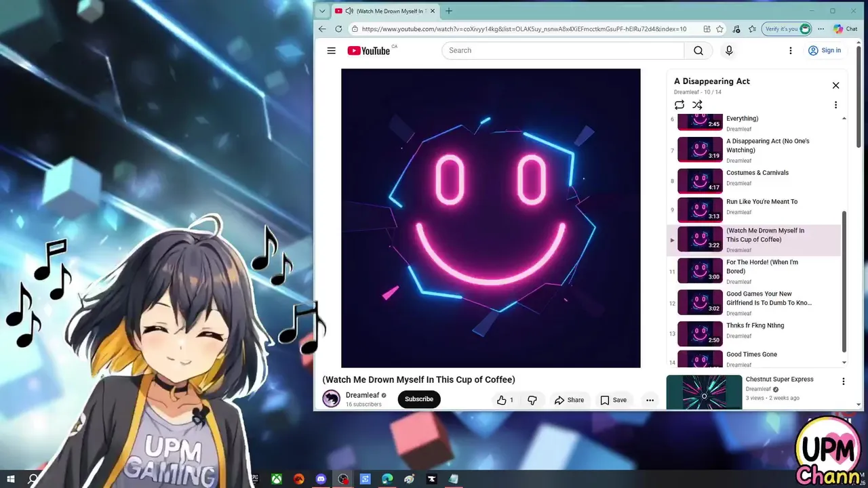Open Discord from the taskbar
868x488 pixels.
[x=321, y=479]
